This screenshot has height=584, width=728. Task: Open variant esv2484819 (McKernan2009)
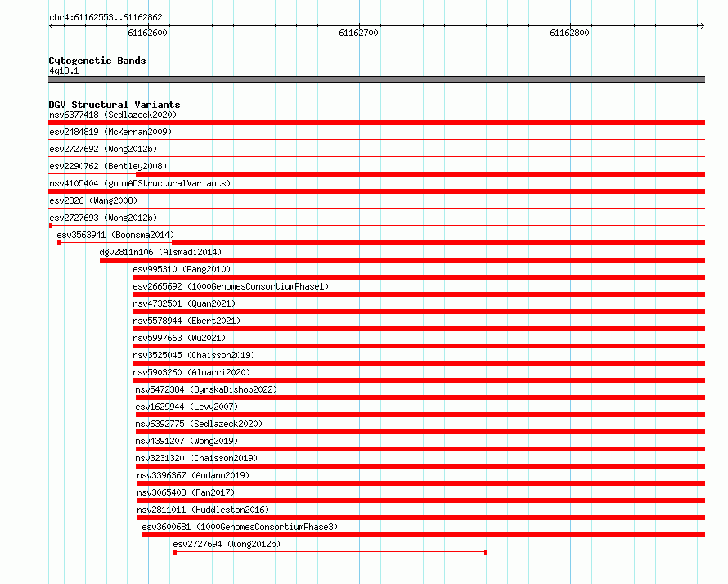[x=110, y=132]
